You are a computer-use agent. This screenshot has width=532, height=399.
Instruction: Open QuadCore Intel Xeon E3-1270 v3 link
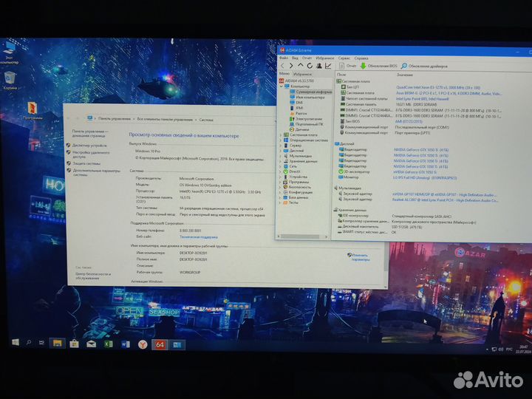pos(438,87)
